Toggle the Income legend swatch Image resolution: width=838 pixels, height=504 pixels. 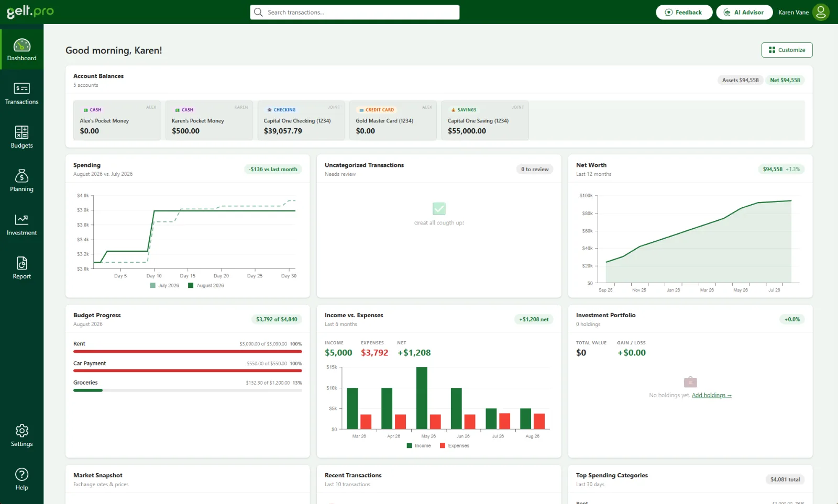click(x=410, y=446)
